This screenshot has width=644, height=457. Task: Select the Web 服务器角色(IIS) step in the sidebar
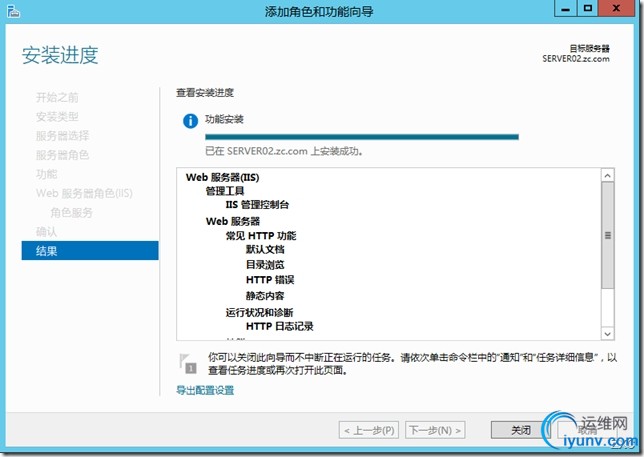[x=84, y=193]
